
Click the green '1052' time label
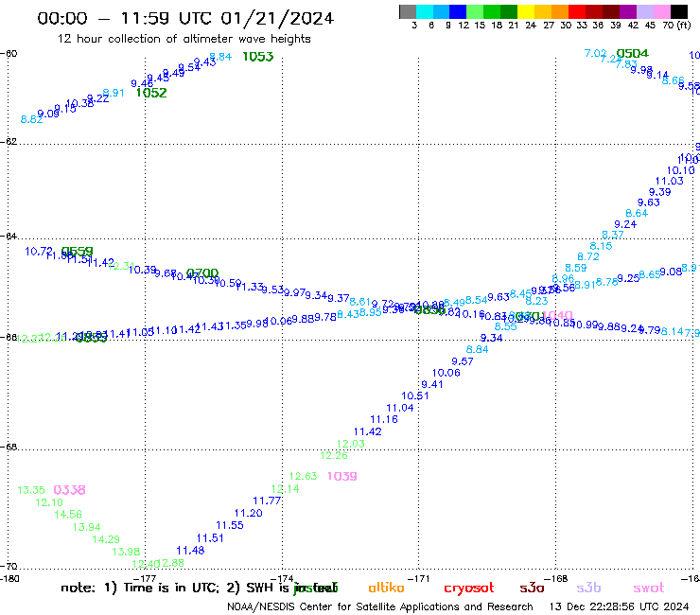coord(151,93)
